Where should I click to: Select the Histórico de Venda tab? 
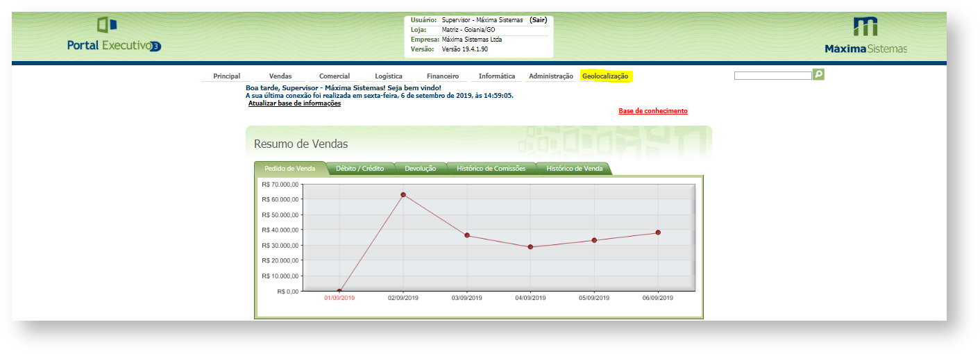574,169
